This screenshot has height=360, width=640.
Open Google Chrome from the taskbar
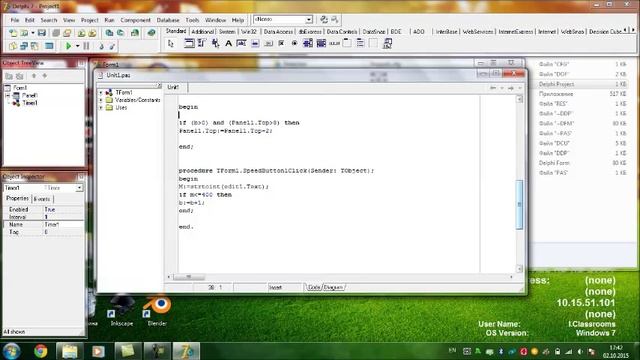[x=40, y=351]
